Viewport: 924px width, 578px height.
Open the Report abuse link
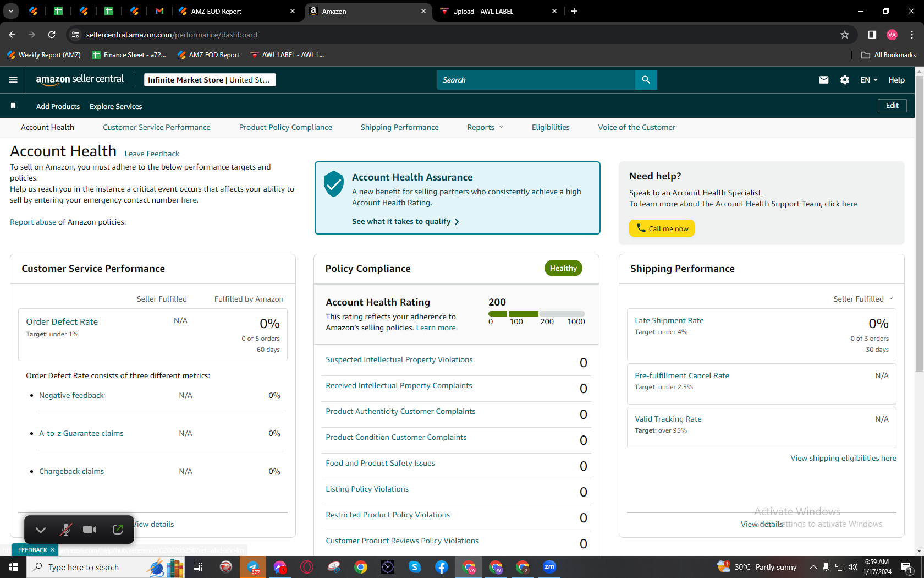(x=33, y=222)
